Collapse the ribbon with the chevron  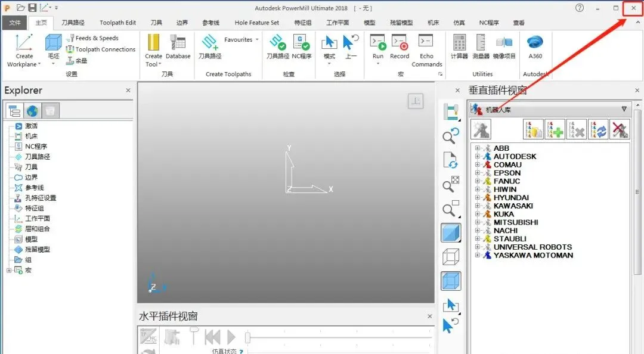(638, 23)
